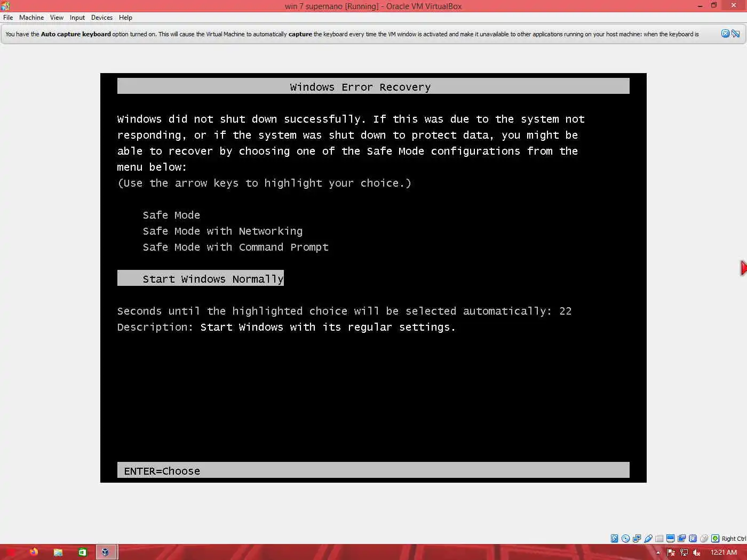Click the network tray icon
Image resolution: width=747 pixels, height=560 pixels.
pos(684,553)
